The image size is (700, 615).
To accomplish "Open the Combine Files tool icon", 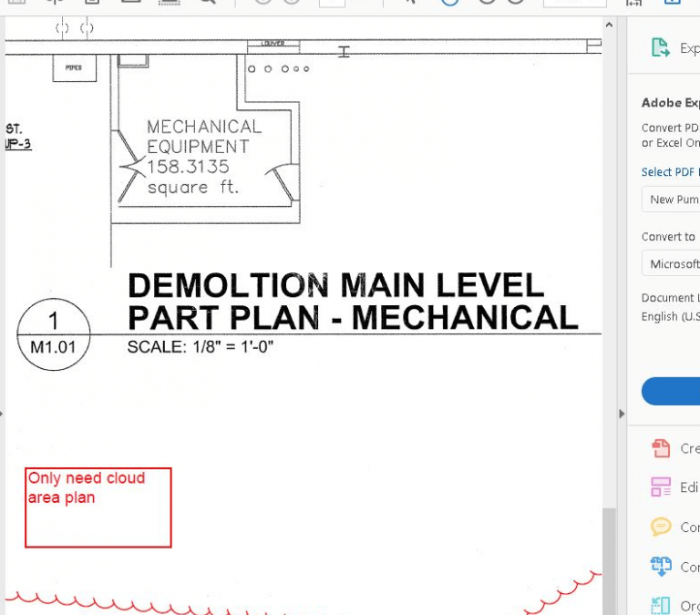I will pos(661,566).
